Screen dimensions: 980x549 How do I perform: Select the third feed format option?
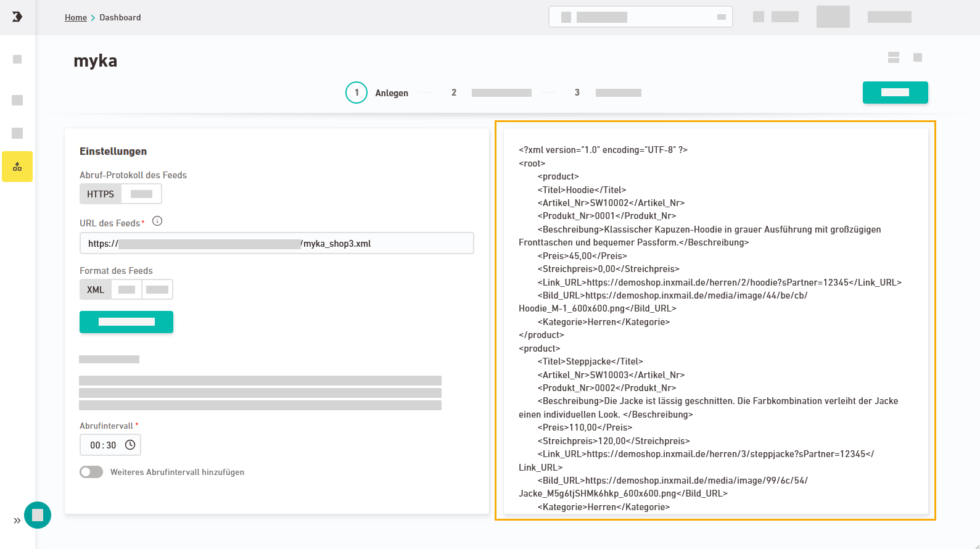pos(157,289)
